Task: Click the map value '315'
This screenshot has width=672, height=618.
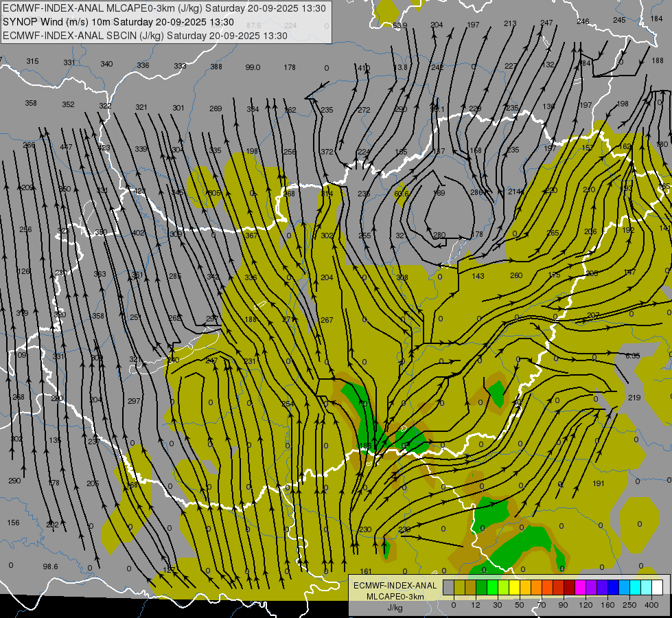Action: (x=32, y=61)
